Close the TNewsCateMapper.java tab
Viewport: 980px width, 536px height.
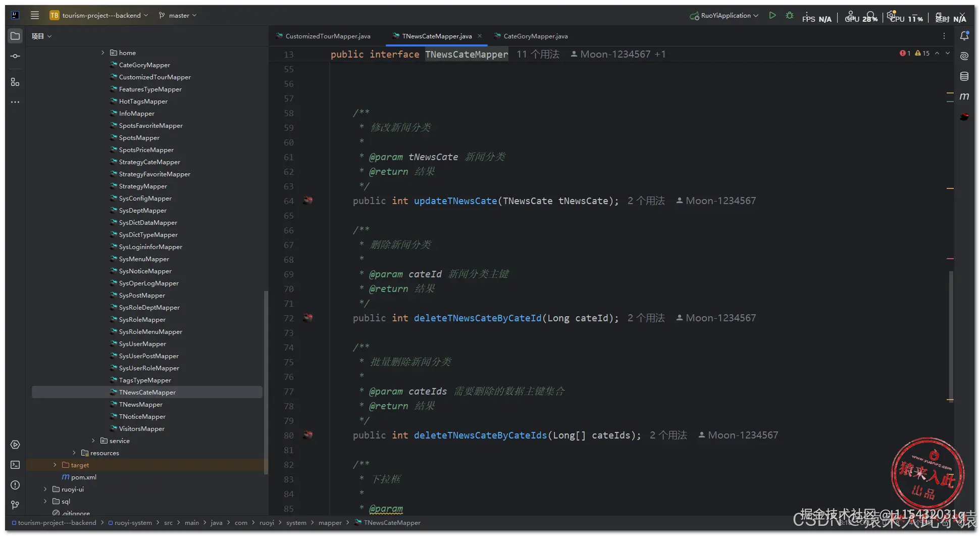pyautogui.click(x=480, y=36)
